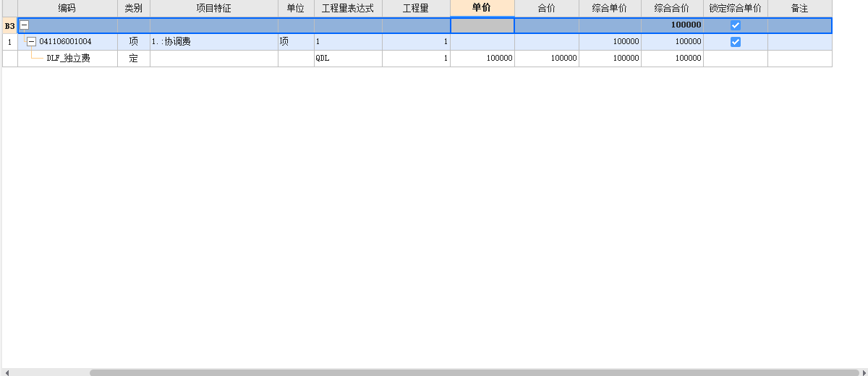This screenshot has width=868, height=376.
Task: Select 综合合价 cell in DLF_独立费 row
Action: [x=672, y=59]
